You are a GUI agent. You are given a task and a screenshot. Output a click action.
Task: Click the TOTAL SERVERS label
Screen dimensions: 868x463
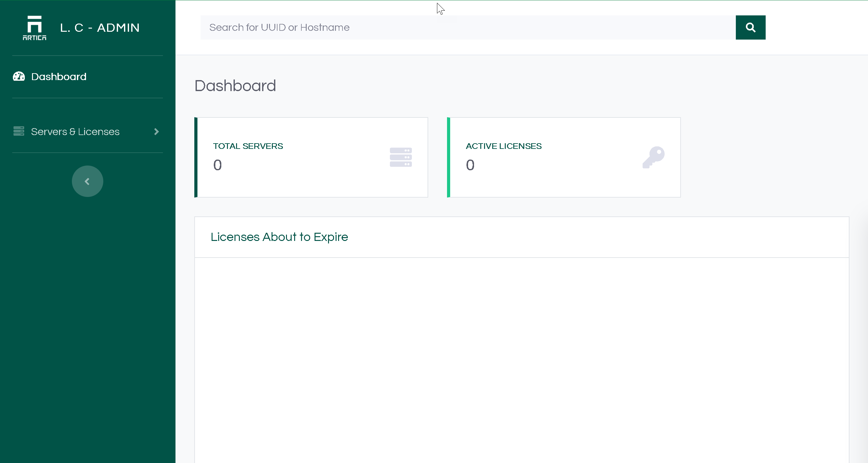pyautogui.click(x=248, y=146)
